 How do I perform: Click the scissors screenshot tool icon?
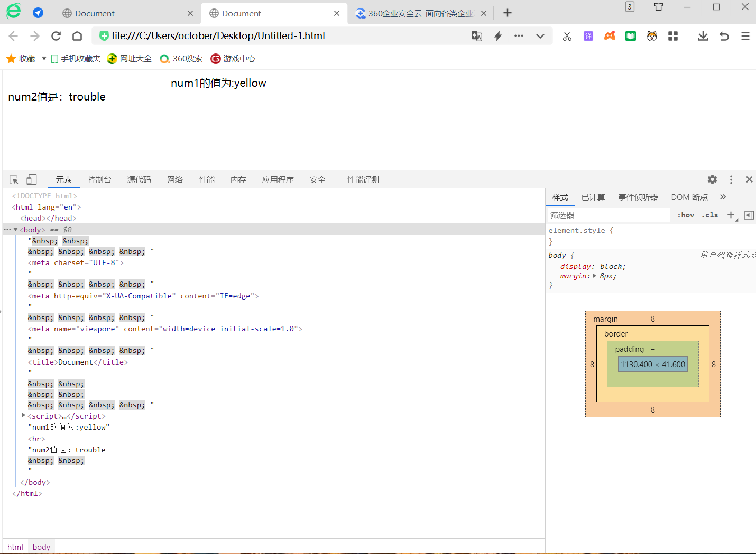click(567, 36)
